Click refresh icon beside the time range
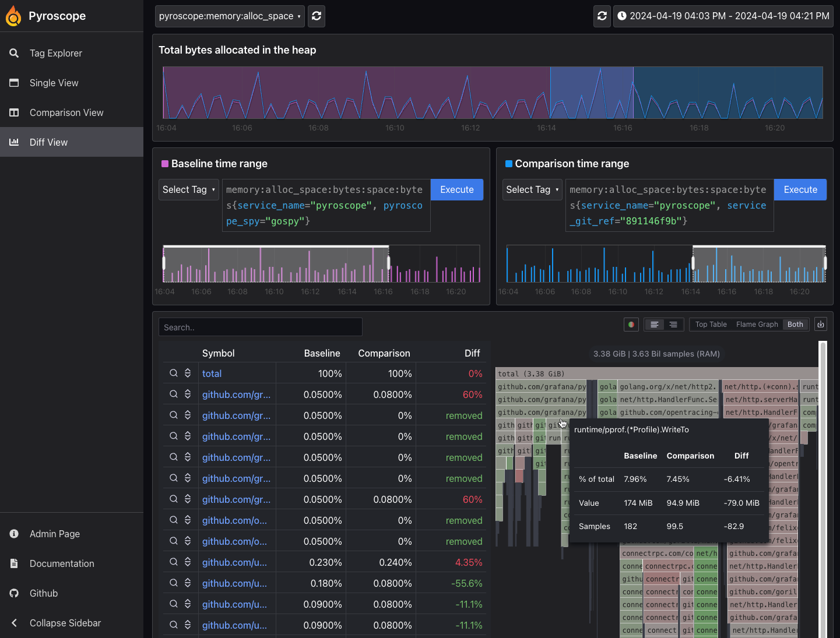Image resolution: width=840 pixels, height=638 pixels. click(602, 16)
